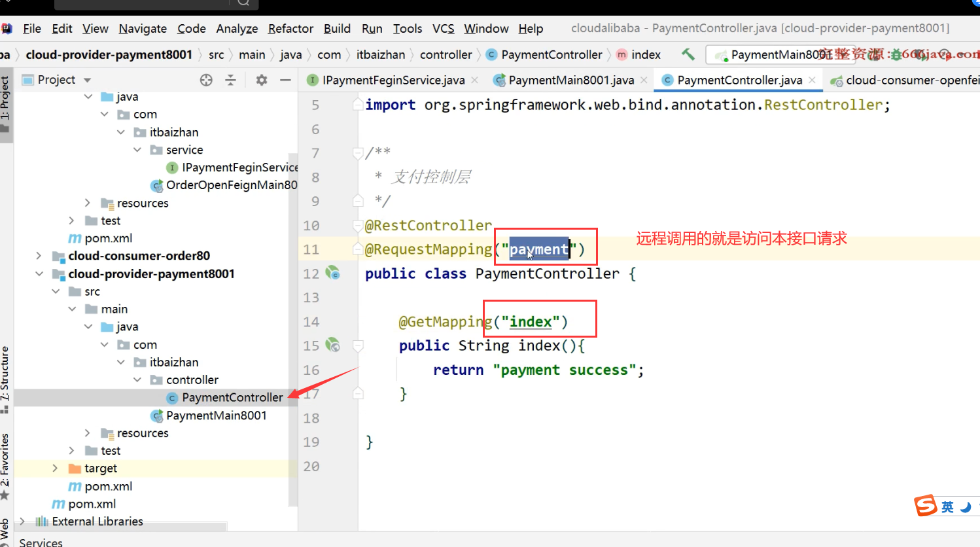Select PaymentController in project tree
This screenshot has width=980, height=547.
[232, 397]
